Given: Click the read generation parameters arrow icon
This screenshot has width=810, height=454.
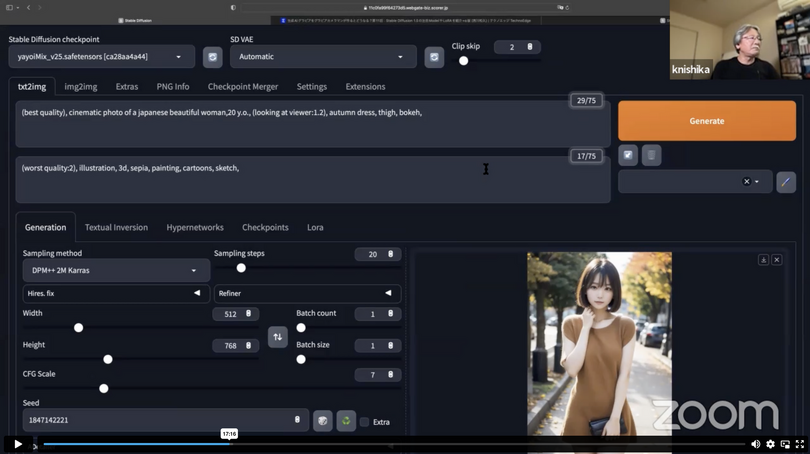Looking at the screenshot, I should [628, 155].
